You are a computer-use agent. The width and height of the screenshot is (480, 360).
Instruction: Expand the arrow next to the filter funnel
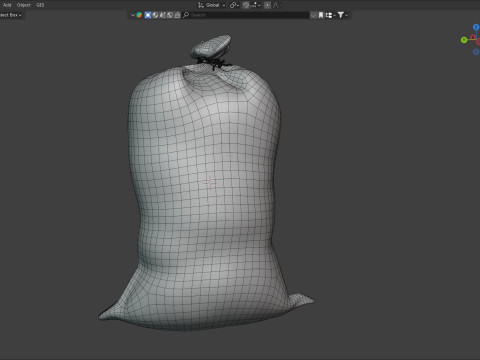pos(347,15)
